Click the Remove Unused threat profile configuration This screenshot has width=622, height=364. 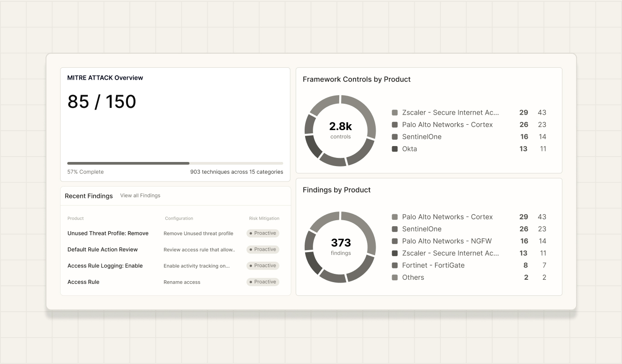tap(199, 233)
